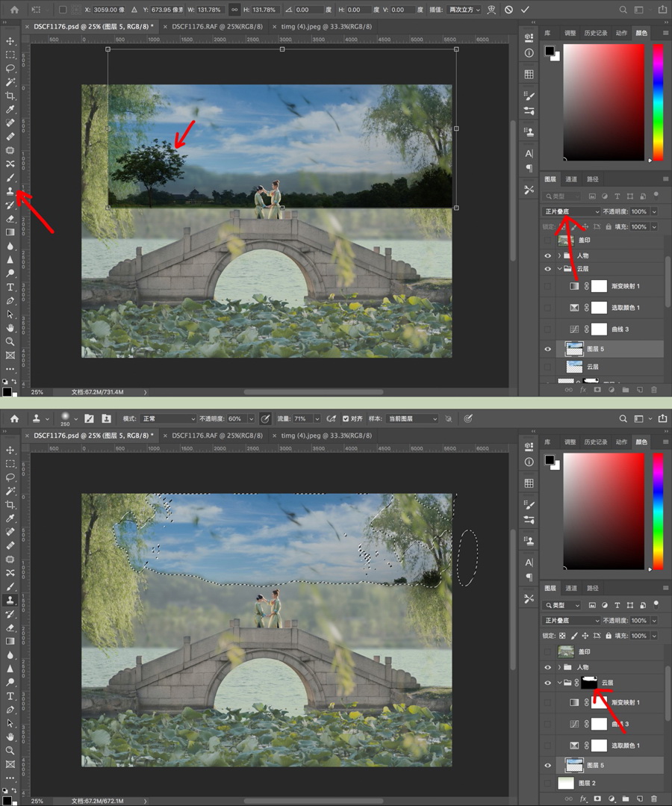Collapse the 云层 group in upper Layers panel
672x806 pixels.
(559, 269)
